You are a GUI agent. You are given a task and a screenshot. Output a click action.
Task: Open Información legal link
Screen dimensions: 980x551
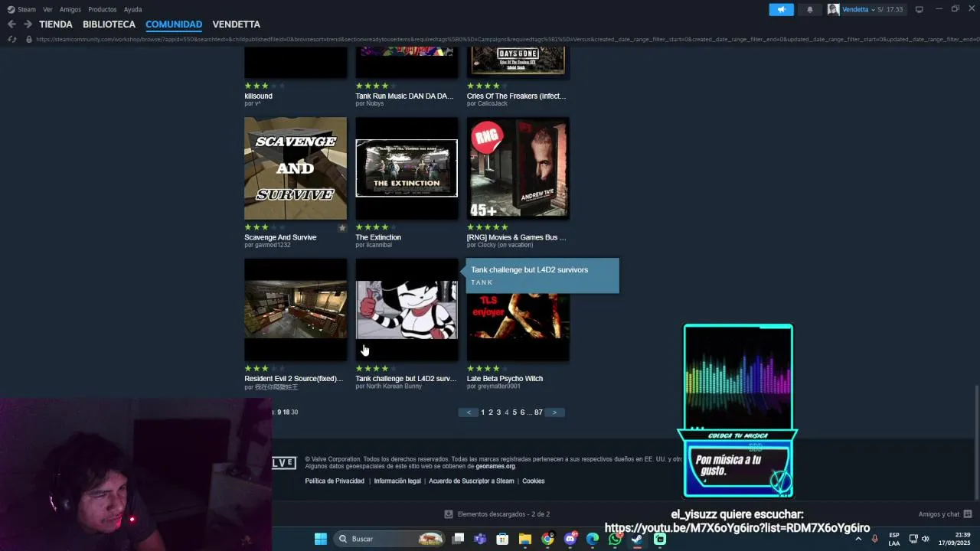(x=397, y=481)
